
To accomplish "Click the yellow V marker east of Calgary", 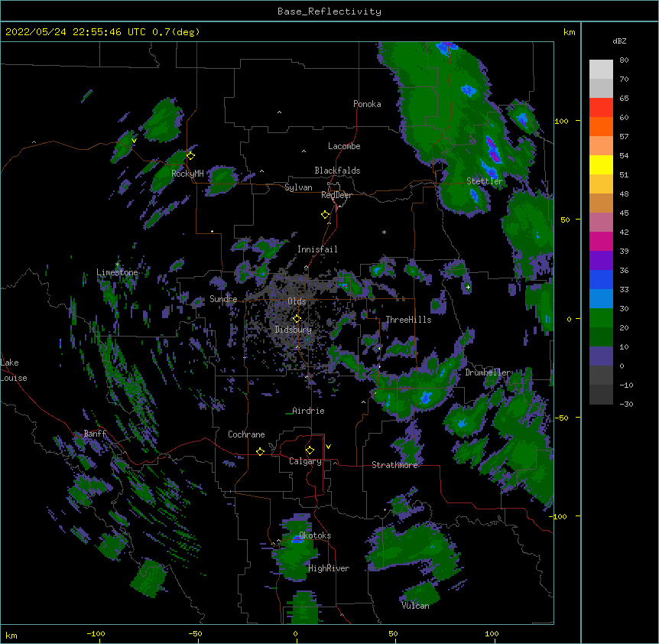I will click(328, 447).
